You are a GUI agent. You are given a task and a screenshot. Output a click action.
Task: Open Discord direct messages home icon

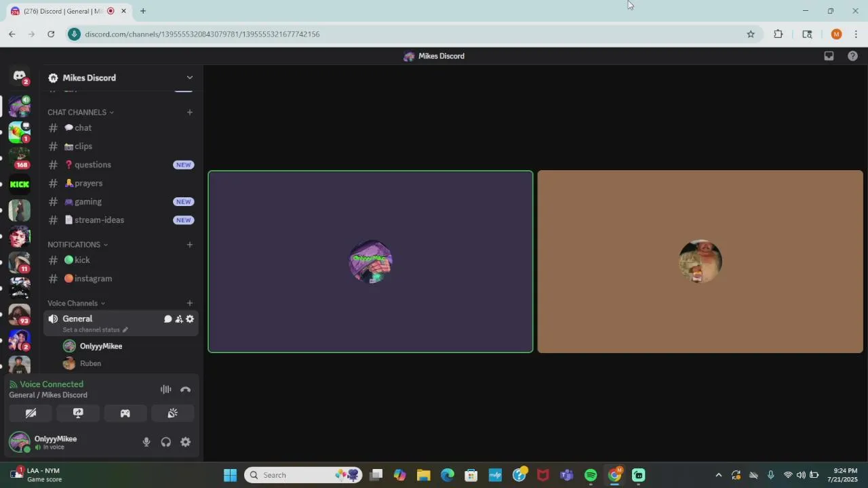[20, 77]
